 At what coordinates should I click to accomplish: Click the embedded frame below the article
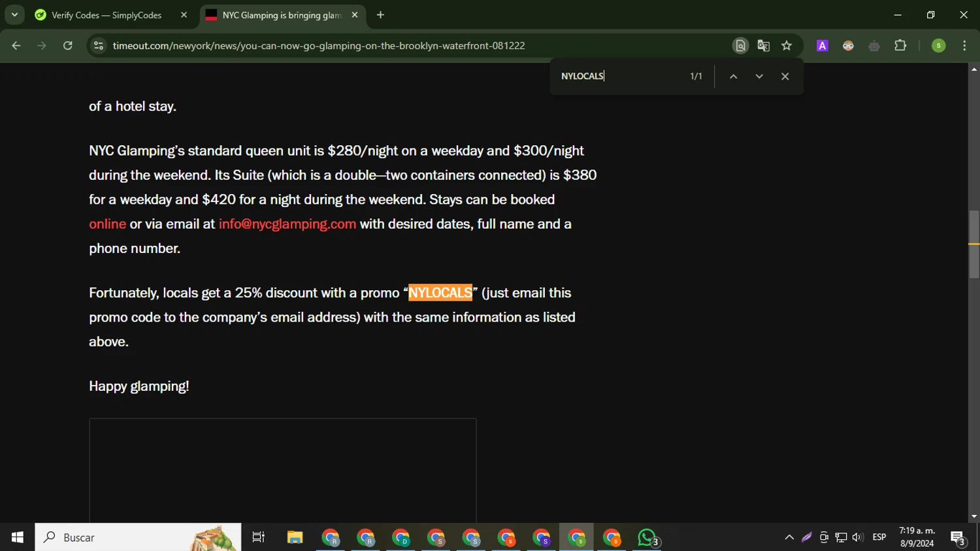click(x=283, y=471)
